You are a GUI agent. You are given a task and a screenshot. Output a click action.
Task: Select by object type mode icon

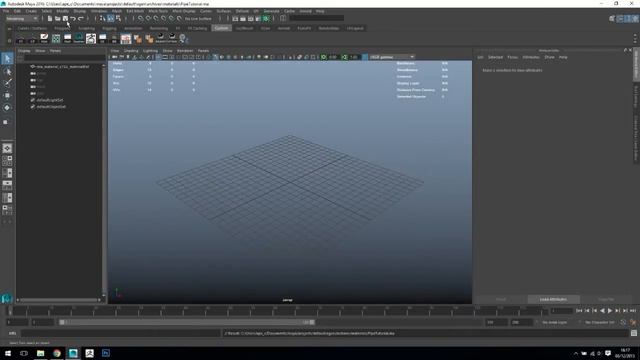click(111, 18)
